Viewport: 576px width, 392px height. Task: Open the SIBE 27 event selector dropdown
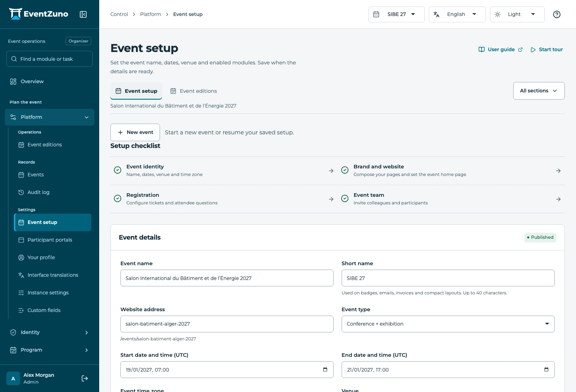point(396,14)
